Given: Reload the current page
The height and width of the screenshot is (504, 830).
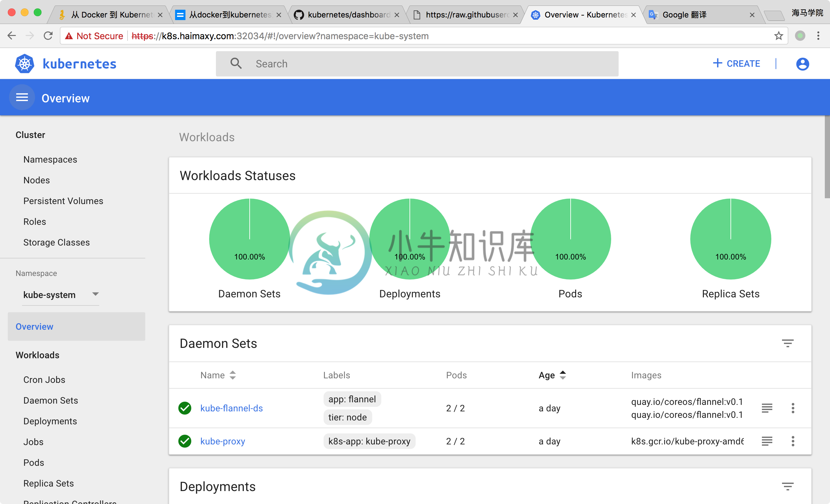Looking at the screenshot, I should click(x=48, y=36).
